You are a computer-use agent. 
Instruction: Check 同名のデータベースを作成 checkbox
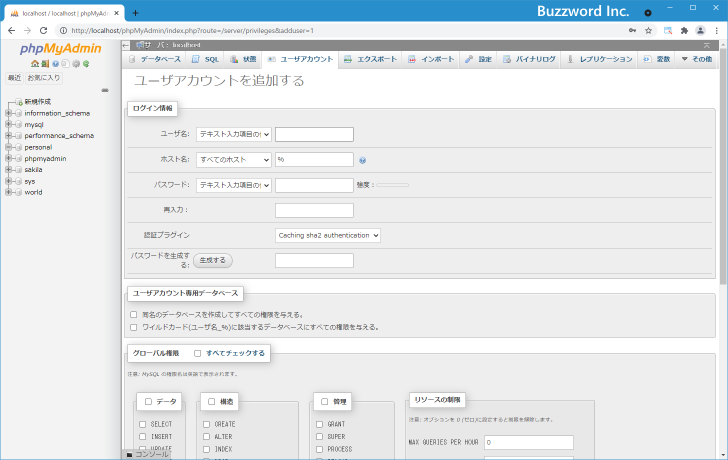tap(134, 315)
